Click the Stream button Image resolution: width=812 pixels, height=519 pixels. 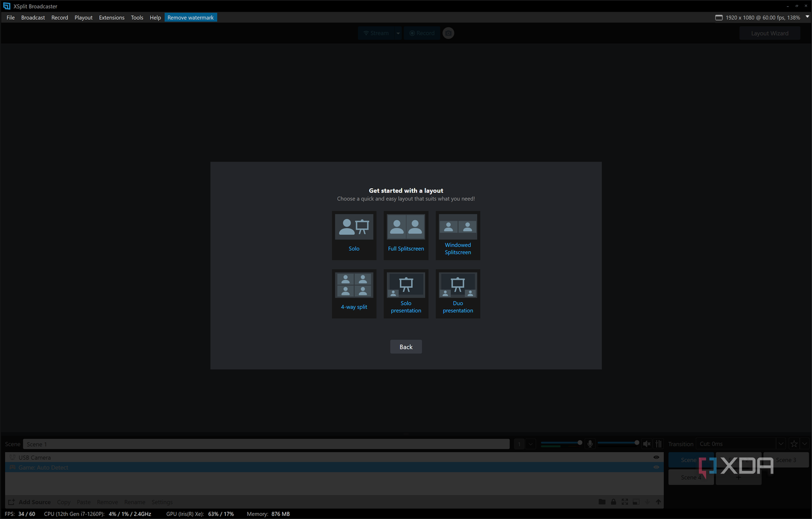(x=376, y=33)
